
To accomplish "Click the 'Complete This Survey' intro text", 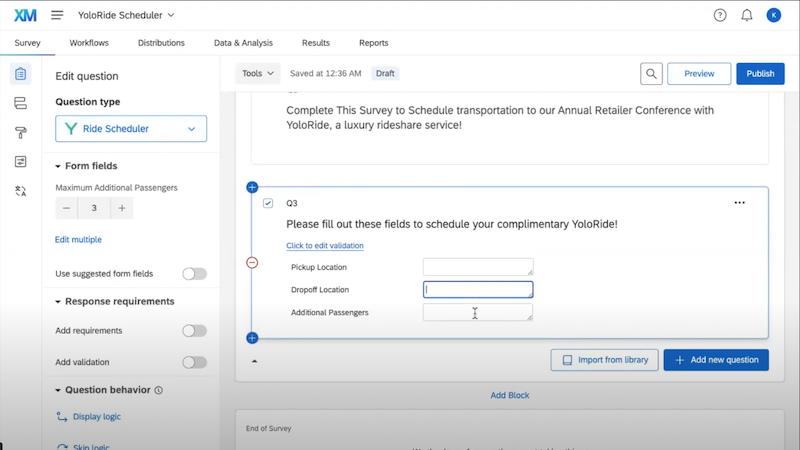I will [x=500, y=117].
